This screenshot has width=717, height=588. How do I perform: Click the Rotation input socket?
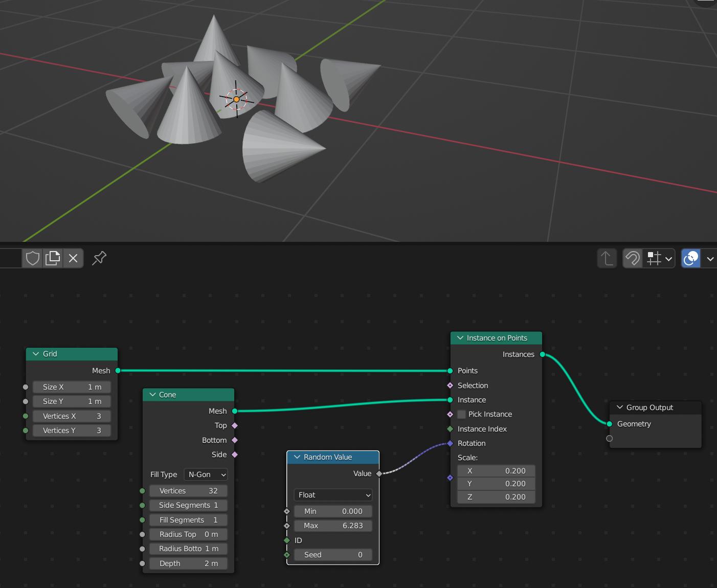[x=450, y=443]
